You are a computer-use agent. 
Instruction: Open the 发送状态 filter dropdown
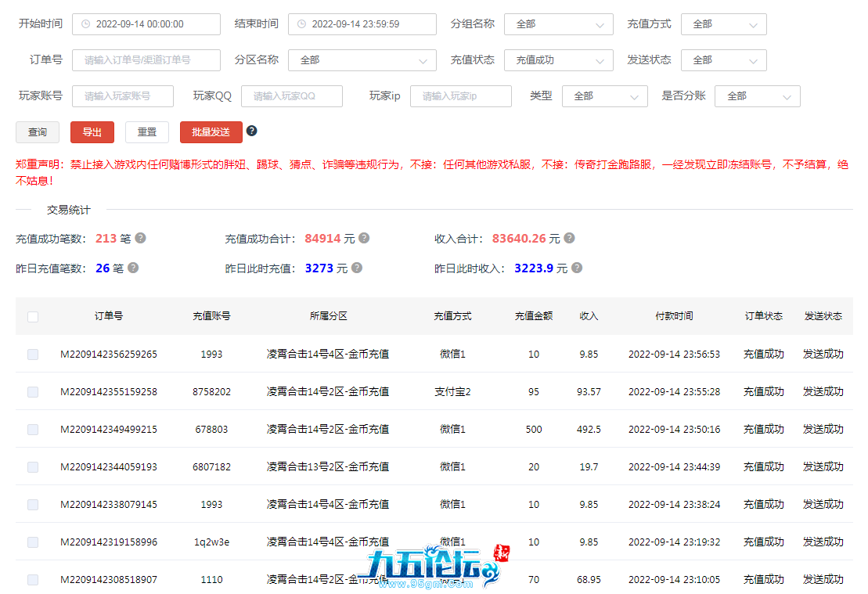pyautogui.click(x=723, y=60)
